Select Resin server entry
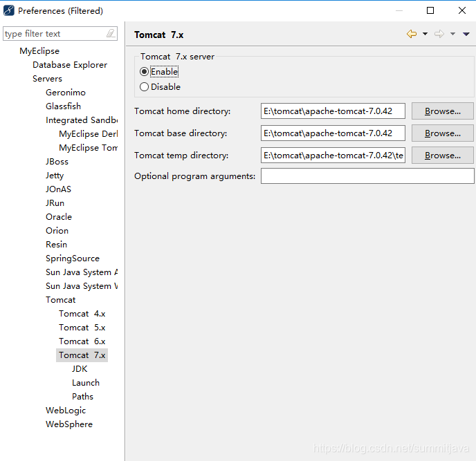 pyautogui.click(x=57, y=245)
